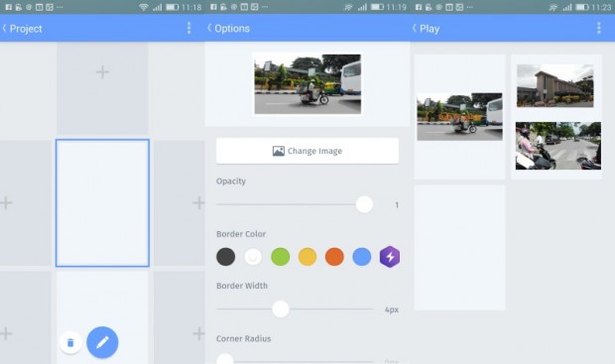The height and width of the screenshot is (364, 615).
Task: Go back using the Play chevron
Action: (x=415, y=28)
